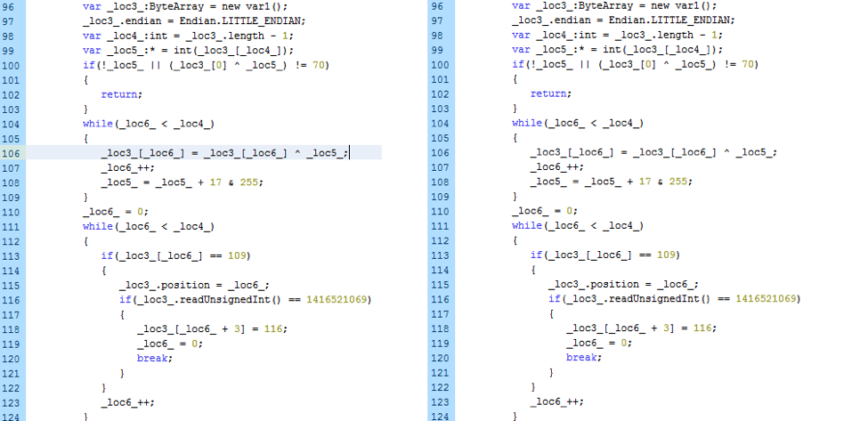This screenshot has height=421, width=868.
Task: Click 'Endian.LITTLE_ENDIAN' in the right pane
Action: tap(671, 20)
